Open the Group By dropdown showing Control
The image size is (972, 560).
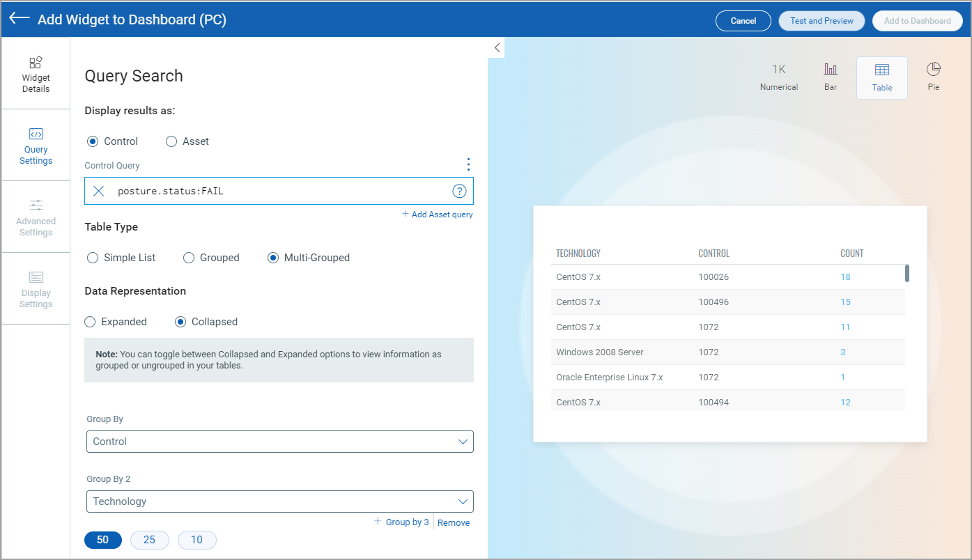(279, 442)
